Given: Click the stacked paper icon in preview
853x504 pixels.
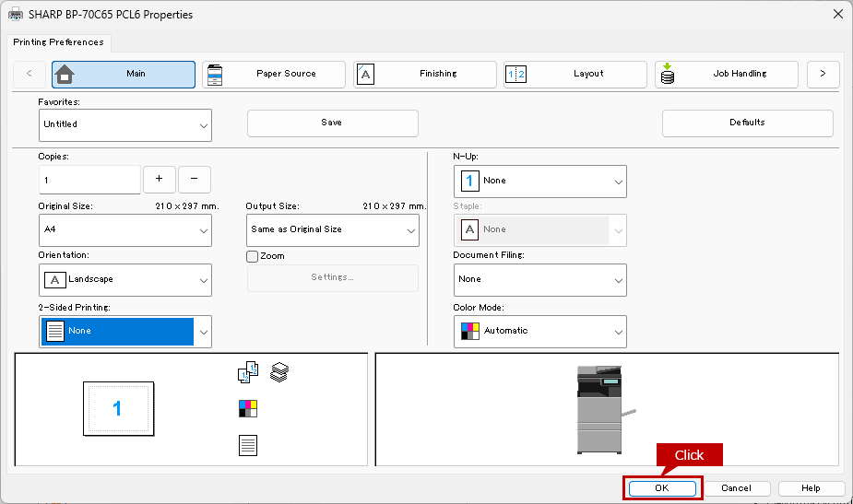Looking at the screenshot, I should [x=279, y=372].
